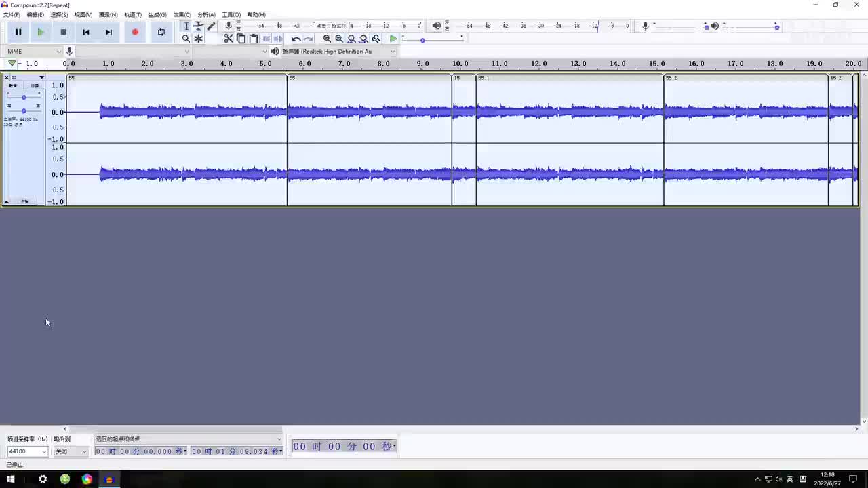Start playback with the green Play button
The width and height of the screenshot is (868, 488).
pos(41,32)
